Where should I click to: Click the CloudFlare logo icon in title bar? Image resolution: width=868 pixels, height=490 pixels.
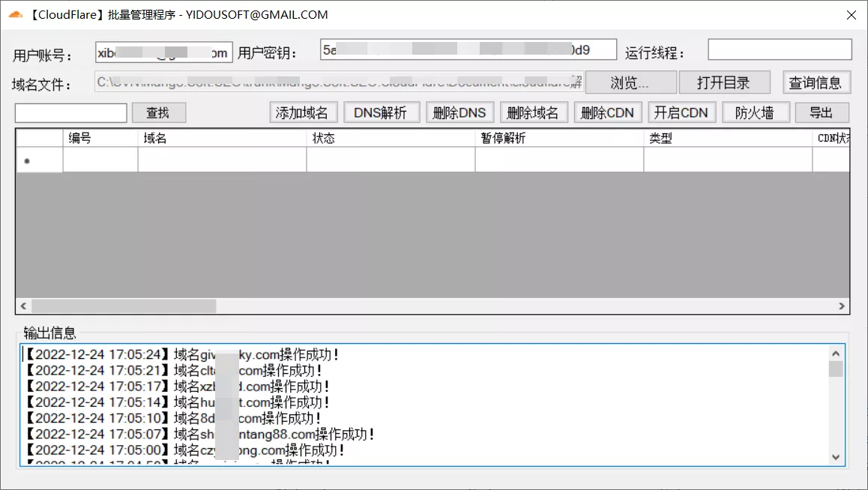point(16,14)
